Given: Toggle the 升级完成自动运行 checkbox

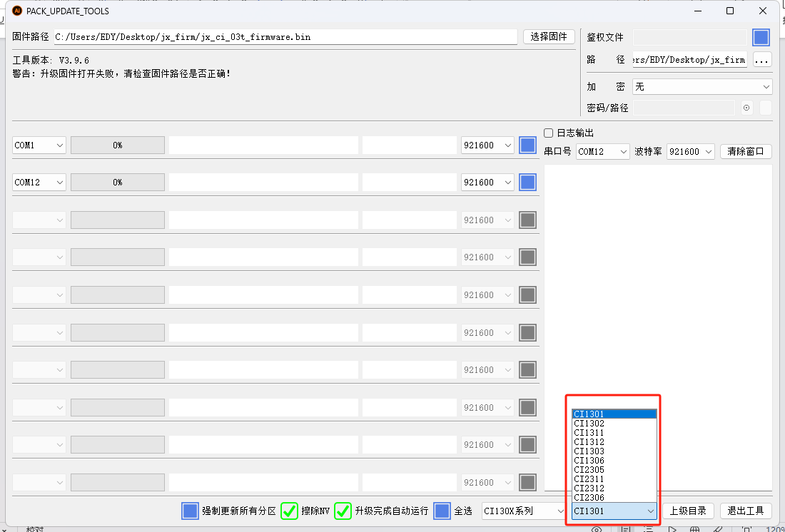Looking at the screenshot, I should [x=343, y=511].
